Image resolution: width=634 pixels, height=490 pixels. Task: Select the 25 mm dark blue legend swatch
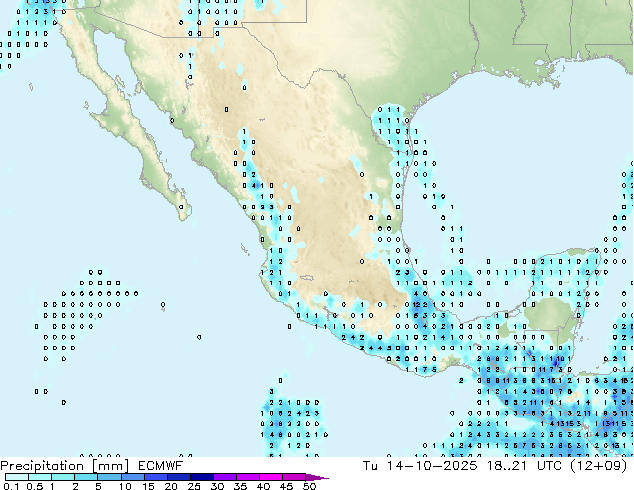pos(206,477)
